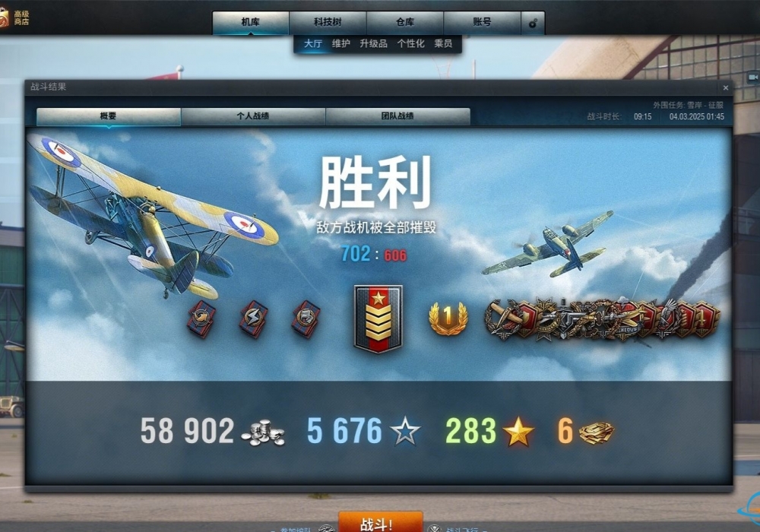Switch to the 个人战绩 tab
Image resolution: width=760 pixels, height=532 pixels.
click(x=253, y=116)
